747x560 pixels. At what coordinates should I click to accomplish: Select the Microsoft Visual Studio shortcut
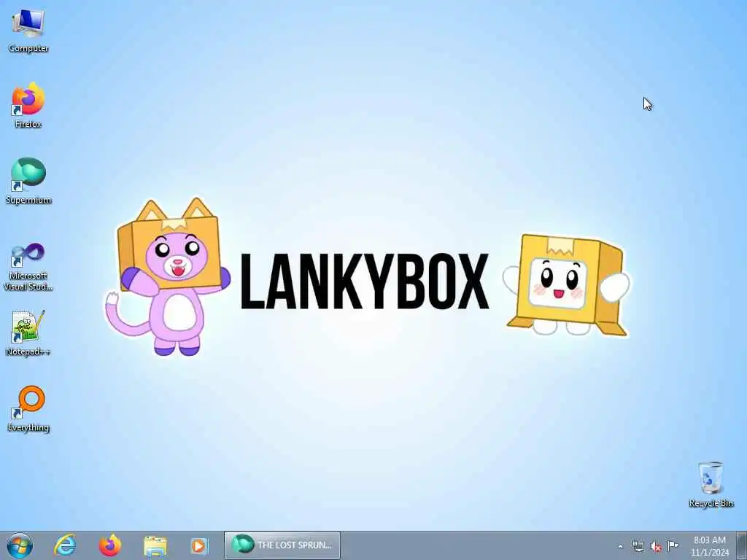tap(28, 267)
